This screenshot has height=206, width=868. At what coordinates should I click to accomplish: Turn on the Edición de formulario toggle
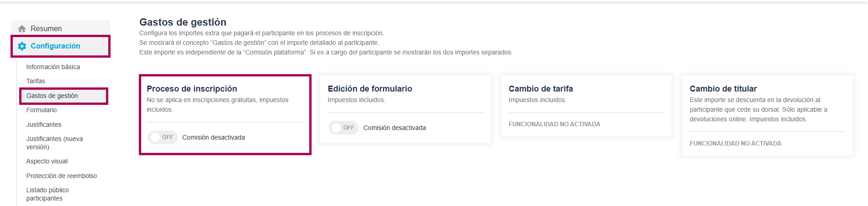coord(344,128)
